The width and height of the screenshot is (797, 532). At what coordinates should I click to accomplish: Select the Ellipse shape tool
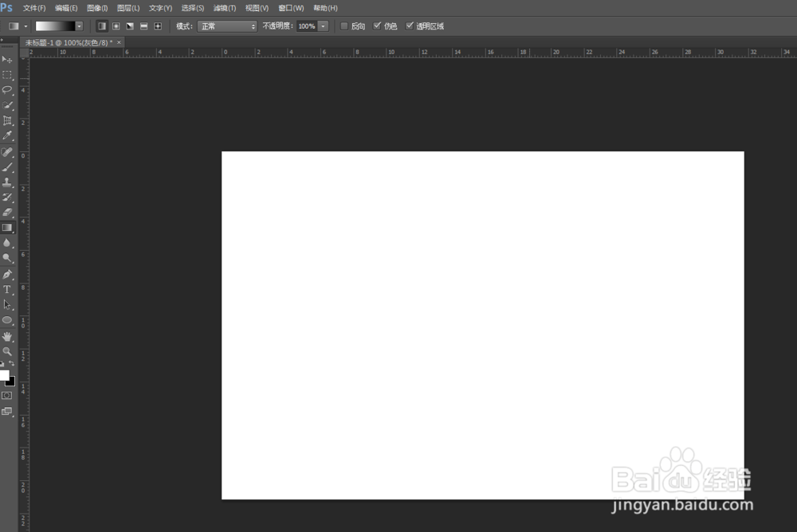[x=7, y=320]
